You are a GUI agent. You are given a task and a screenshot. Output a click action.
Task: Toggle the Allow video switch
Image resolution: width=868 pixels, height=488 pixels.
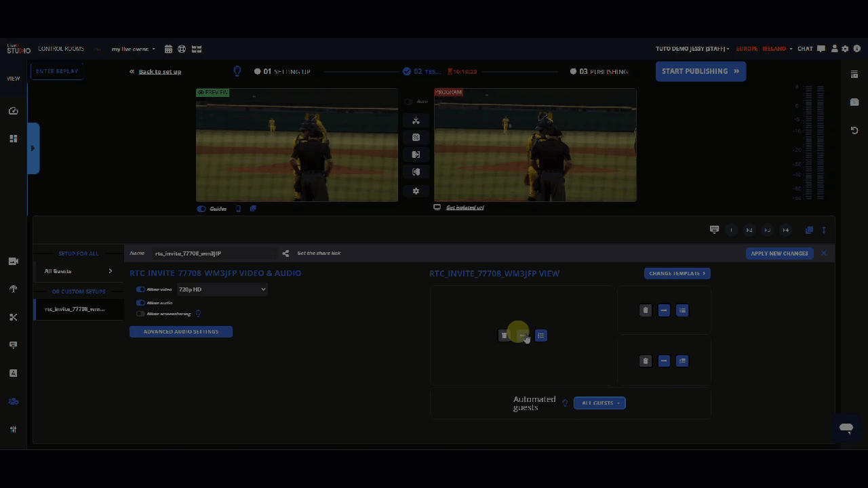pos(140,289)
